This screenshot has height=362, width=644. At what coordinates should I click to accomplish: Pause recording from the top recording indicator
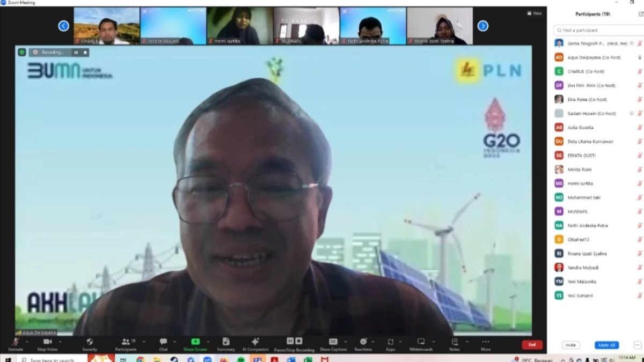76,53
